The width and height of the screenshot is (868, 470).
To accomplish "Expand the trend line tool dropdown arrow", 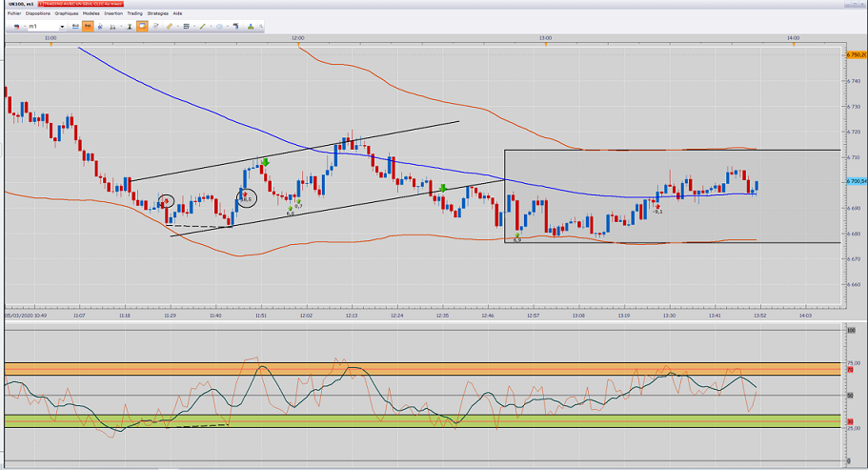I will 211,26.
